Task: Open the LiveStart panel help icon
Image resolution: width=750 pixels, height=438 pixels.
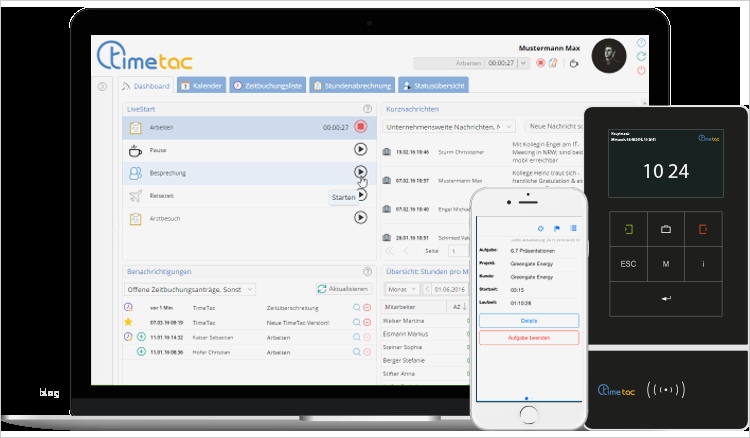Action: tap(367, 109)
